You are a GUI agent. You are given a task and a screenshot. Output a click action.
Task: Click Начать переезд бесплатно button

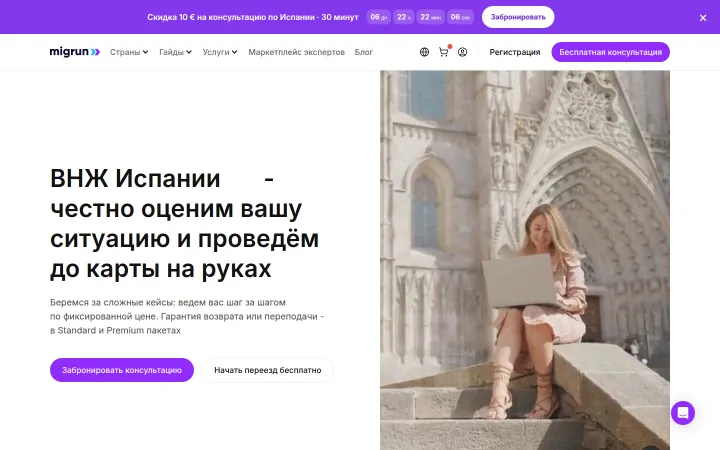coord(268,370)
